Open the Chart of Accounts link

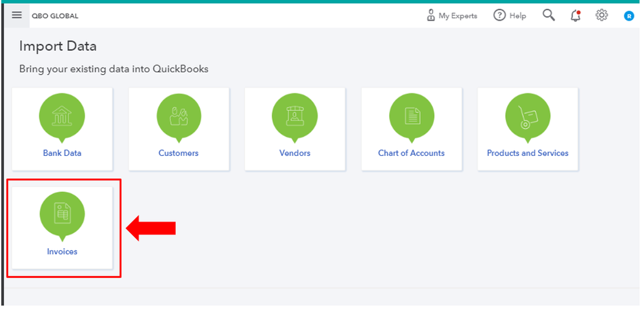(x=412, y=153)
